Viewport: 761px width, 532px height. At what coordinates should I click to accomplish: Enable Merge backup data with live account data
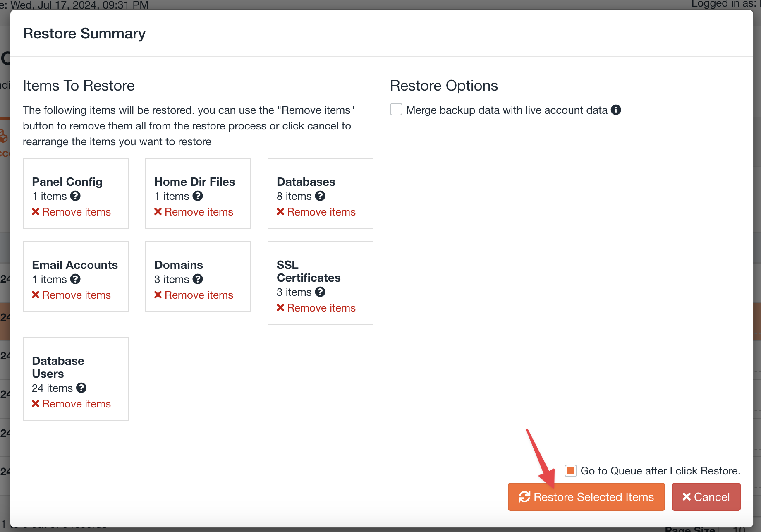396,110
